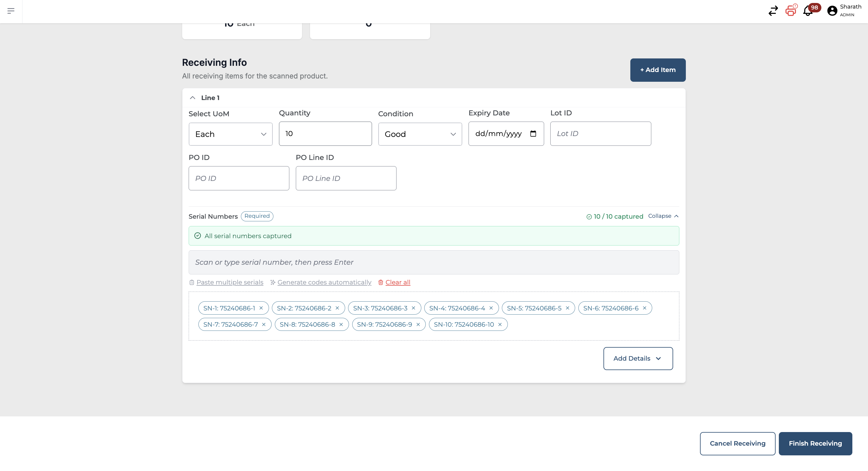Screen dimensions: 868x471
Task: Click Cancel Receiving button
Action: (737, 443)
